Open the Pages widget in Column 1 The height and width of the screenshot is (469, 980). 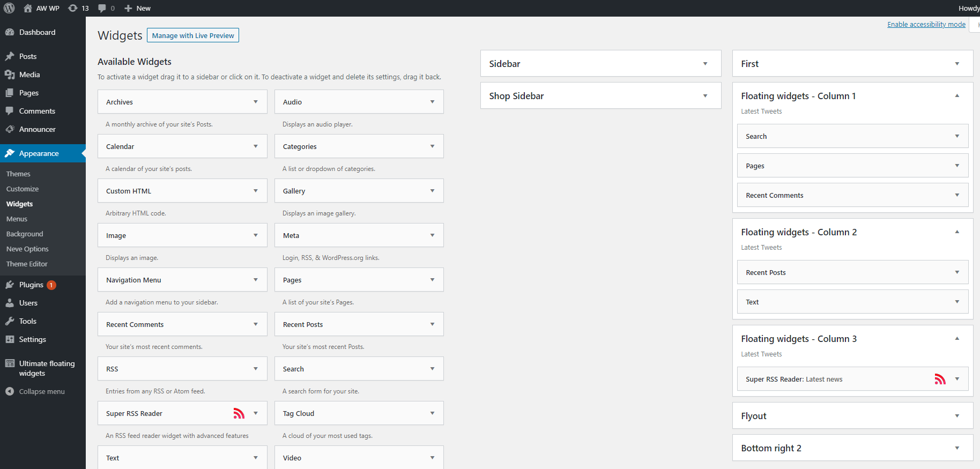(853, 166)
